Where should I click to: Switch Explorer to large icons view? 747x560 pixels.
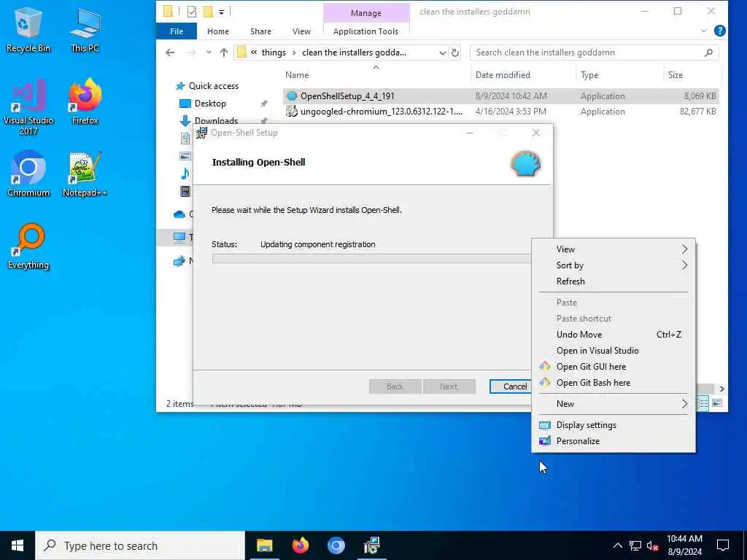[x=717, y=403]
